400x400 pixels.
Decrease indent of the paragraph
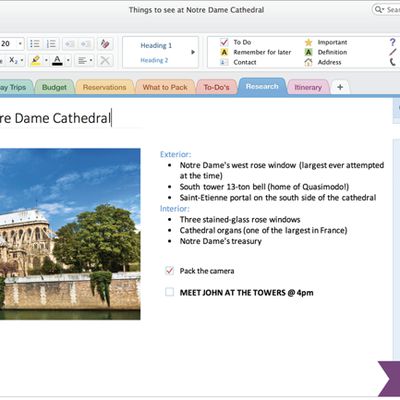tap(69, 44)
